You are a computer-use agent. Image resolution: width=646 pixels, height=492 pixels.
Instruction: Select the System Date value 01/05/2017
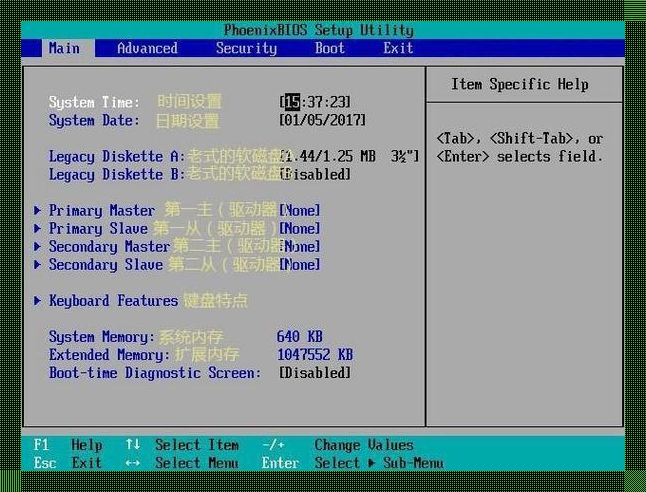point(322,120)
